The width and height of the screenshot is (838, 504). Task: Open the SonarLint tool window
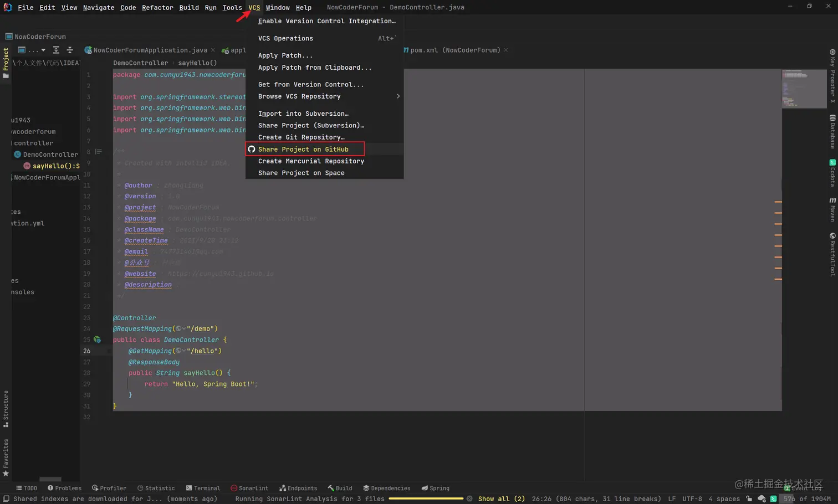click(x=249, y=488)
